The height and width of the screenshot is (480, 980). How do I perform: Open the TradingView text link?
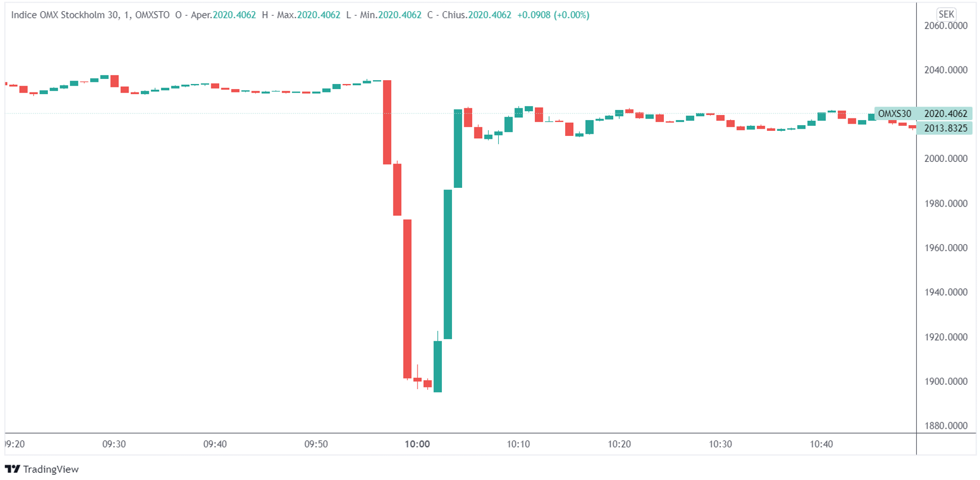[51, 469]
